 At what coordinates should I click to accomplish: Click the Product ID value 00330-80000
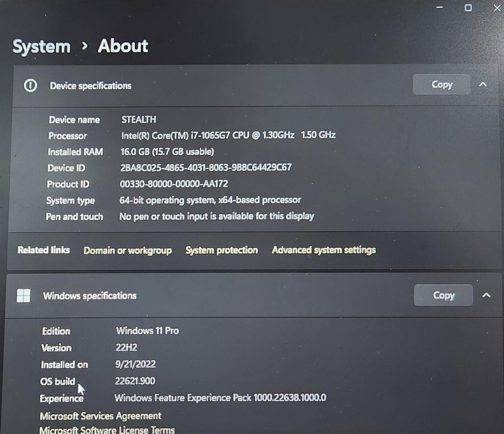click(x=174, y=184)
